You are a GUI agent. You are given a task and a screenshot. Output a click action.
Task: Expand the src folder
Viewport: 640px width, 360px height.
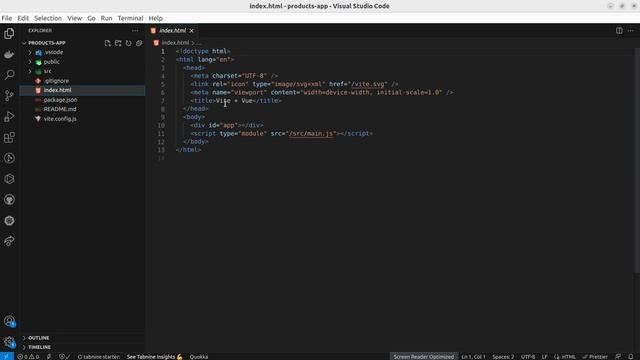[x=30, y=71]
